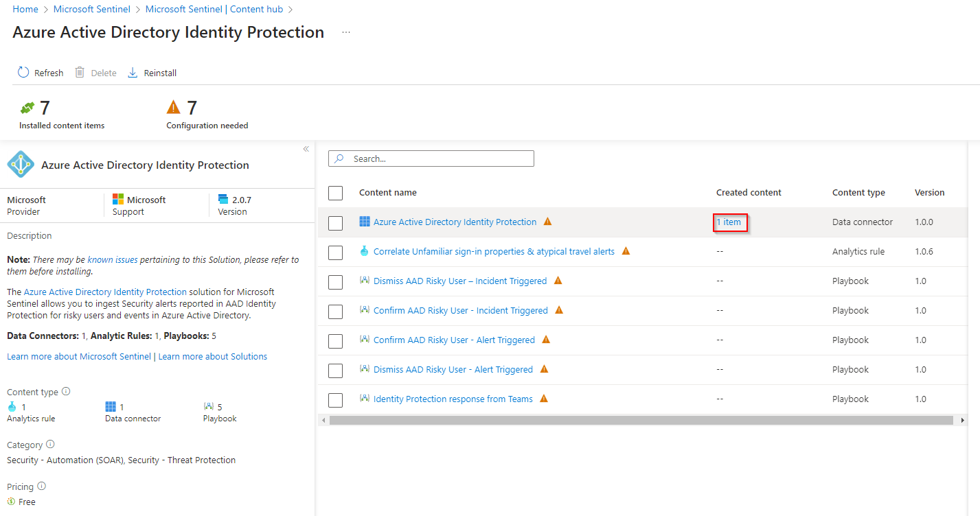This screenshot has width=980, height=516.
Task: Click info icon next to Pricing
Action: pos(41,486)
